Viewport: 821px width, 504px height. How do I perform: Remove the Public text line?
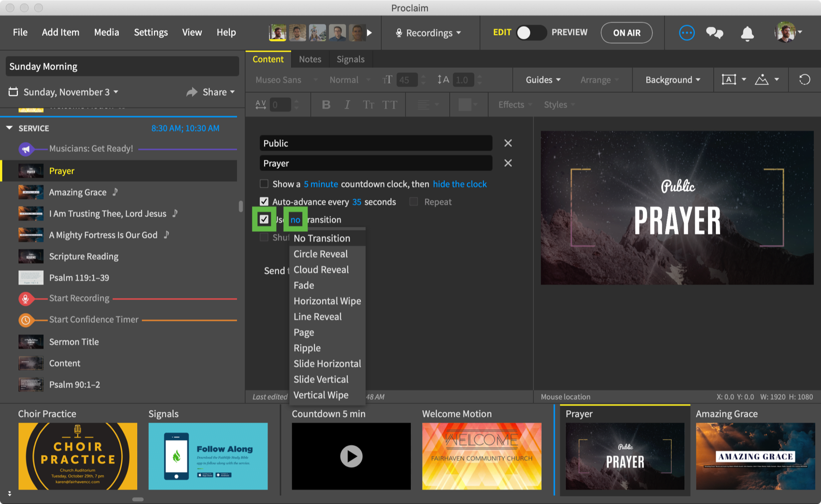(508, 143)
